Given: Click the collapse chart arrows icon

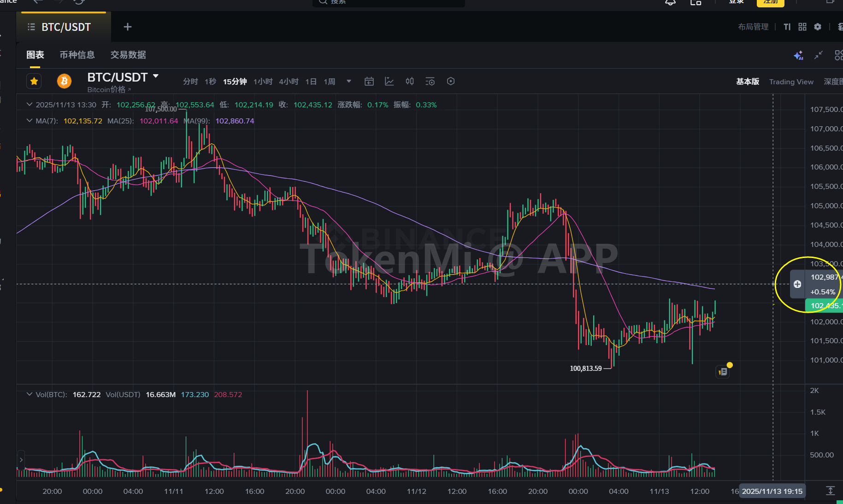Looking at the screenshot, I should click(819, 55).
